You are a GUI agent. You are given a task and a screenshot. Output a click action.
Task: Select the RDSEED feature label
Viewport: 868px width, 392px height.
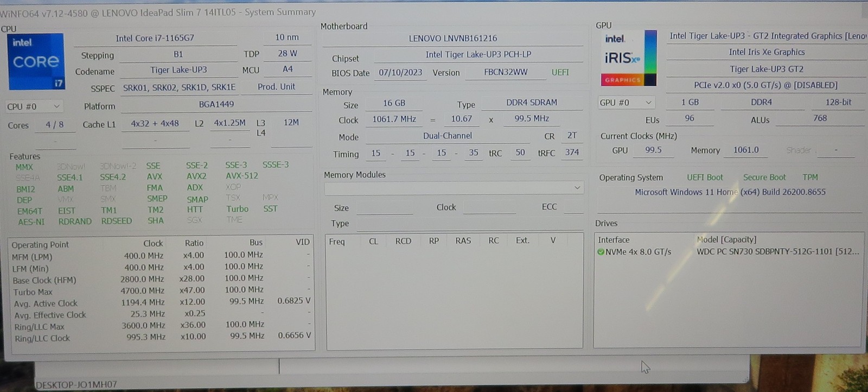(116, 221)
